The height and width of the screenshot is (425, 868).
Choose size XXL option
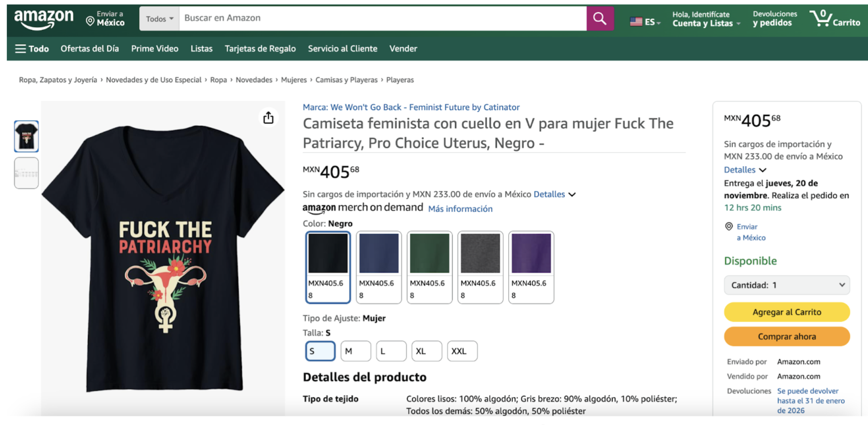(x=462, y=351)
